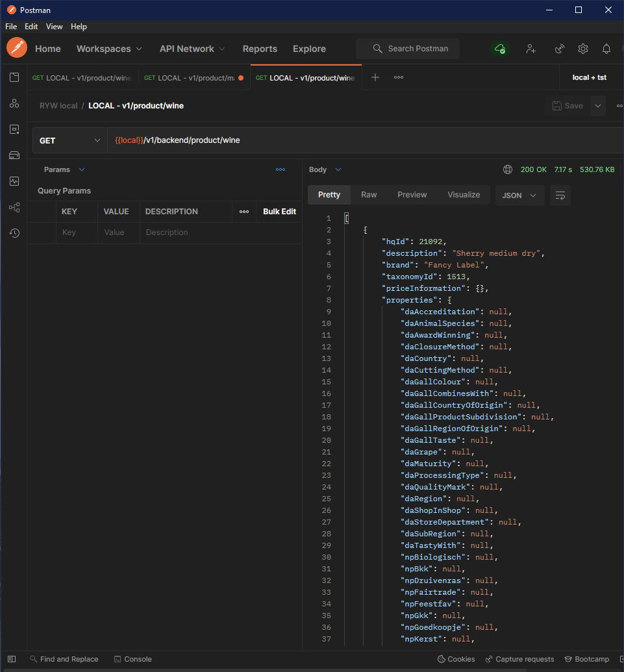Viewport: 624px width, 672px height.
Task: Open Explore page
Action: click(310, 49)
